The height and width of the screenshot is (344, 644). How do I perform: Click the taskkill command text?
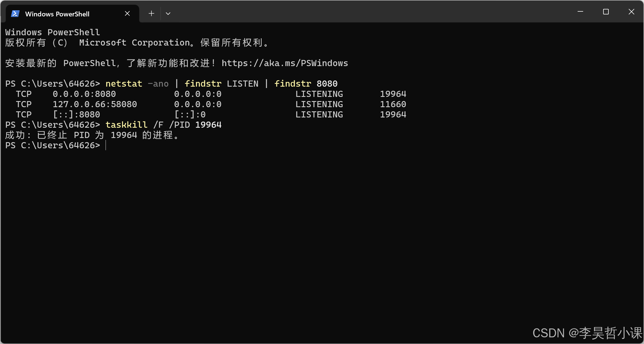(x=126, y=125)
